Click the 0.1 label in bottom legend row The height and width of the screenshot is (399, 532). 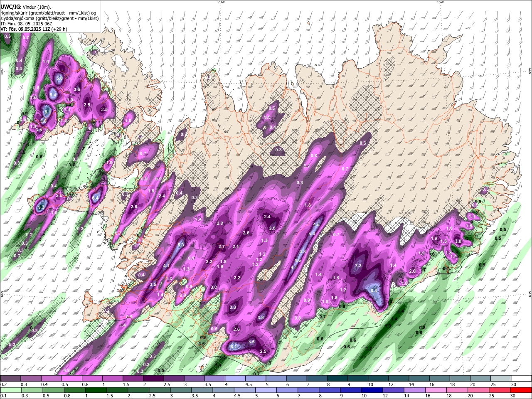coord(4,396)
